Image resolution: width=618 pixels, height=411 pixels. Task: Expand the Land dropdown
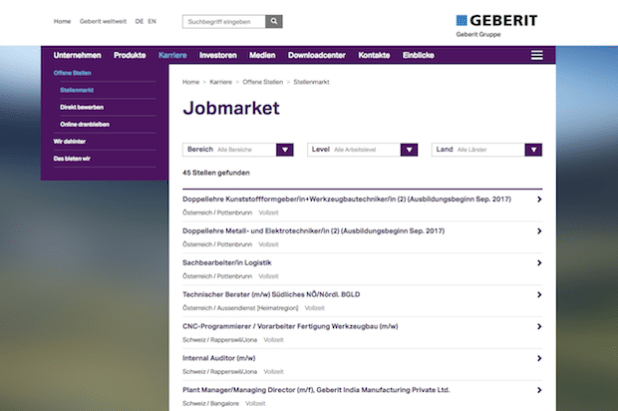pos(533,149)
